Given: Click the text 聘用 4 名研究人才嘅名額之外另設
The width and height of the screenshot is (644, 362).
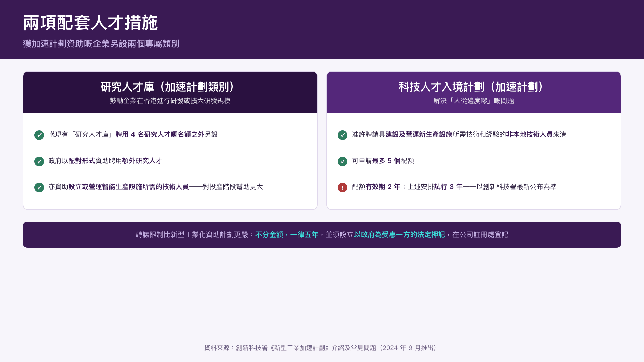Looking at the screenshot, I should 167,134.
